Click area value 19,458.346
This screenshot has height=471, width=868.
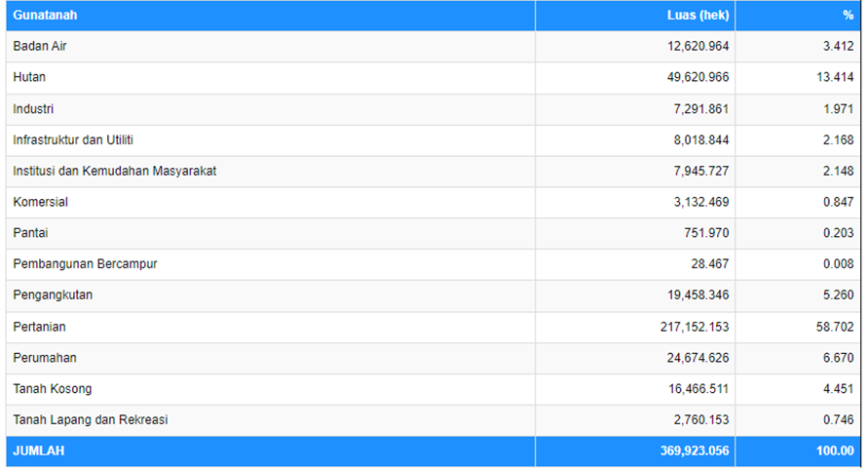point(698,294)
